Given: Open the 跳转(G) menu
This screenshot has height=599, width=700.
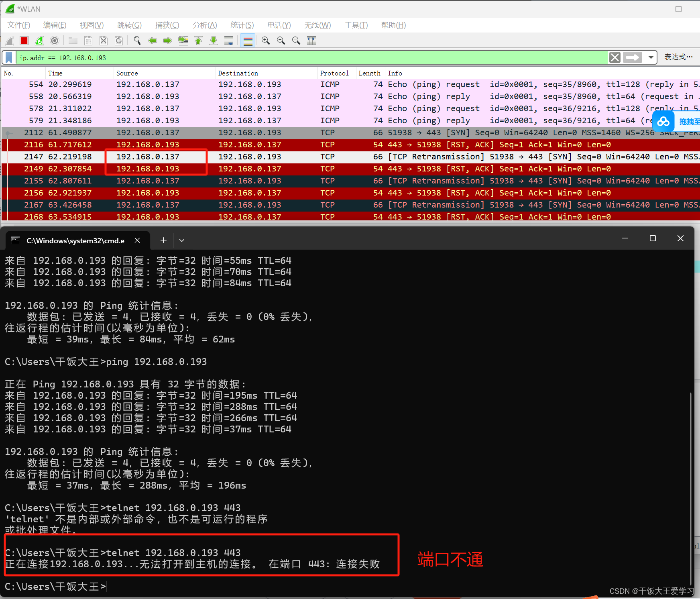Looking at the screenshot, I should coord(130,25).
